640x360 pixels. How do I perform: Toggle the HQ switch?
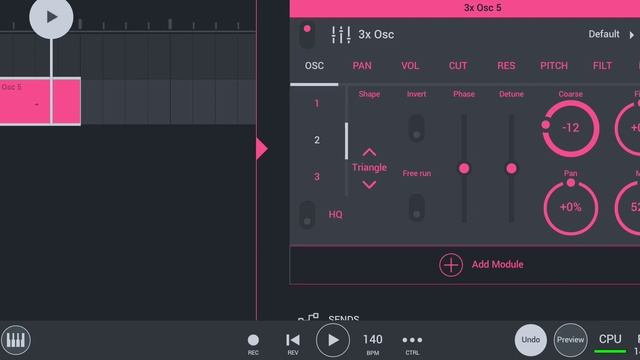click(x=307, y=214)
